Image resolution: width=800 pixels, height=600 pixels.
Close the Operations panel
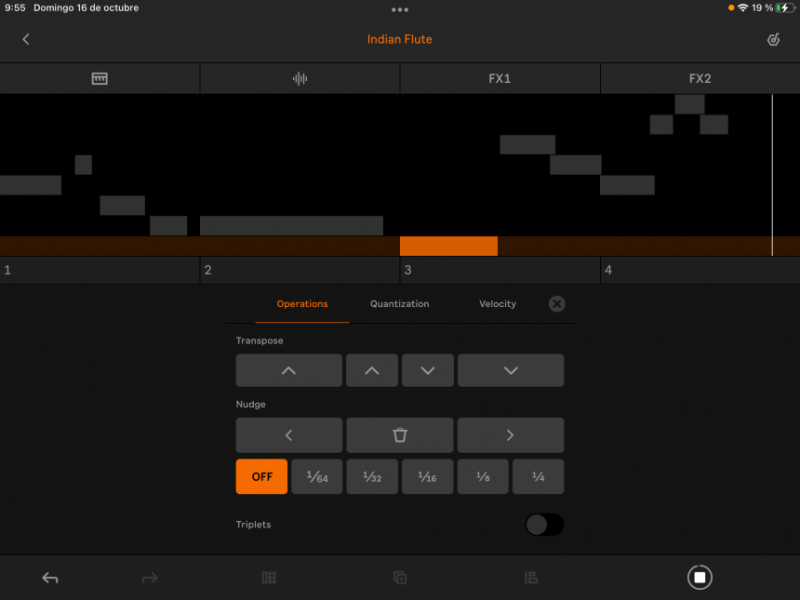point(557,304)
